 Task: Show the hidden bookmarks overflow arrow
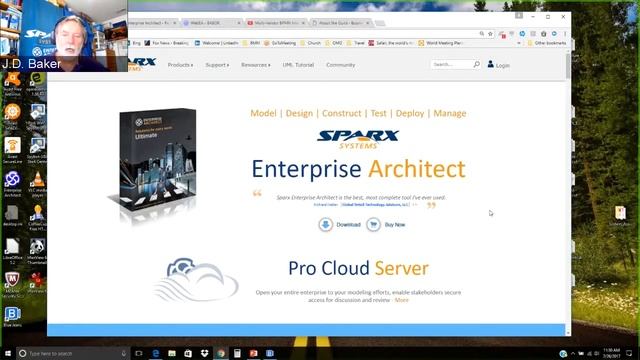519,43
